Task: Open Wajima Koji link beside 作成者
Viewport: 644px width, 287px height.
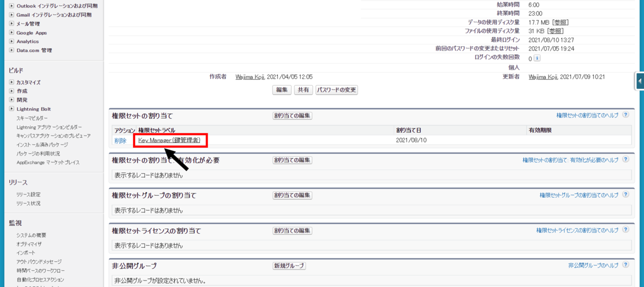Action: click(x=254, y=77)
